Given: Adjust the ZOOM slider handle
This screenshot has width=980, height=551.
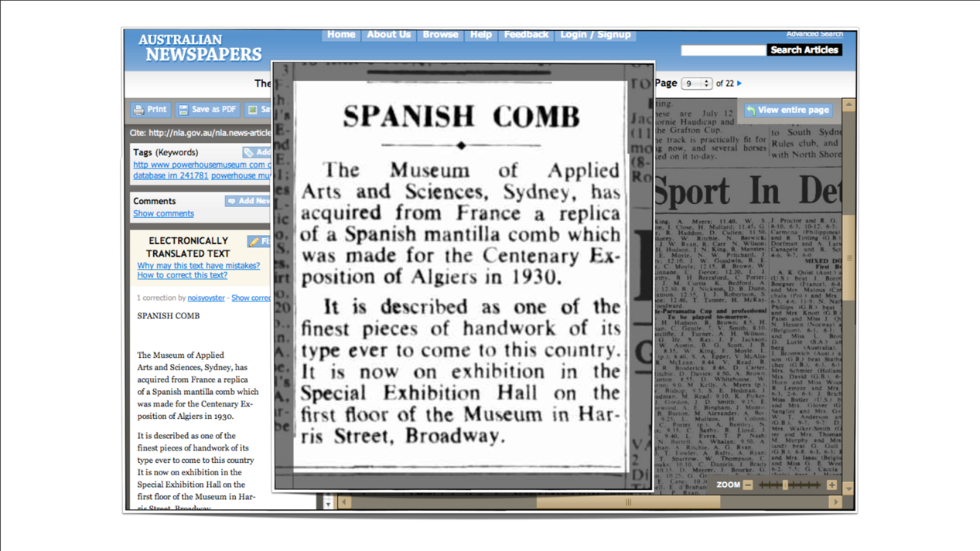Looking at the screenshot, I should point(785,485).
